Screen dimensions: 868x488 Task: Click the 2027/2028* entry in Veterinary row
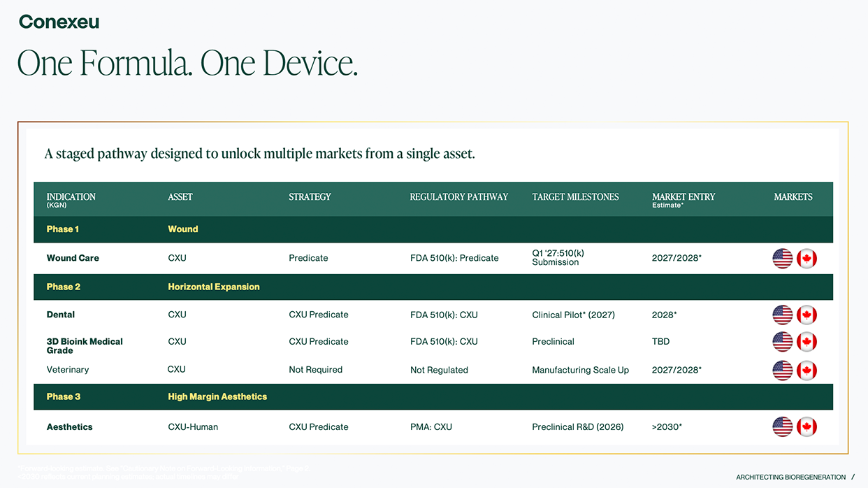tap(677, 370)
